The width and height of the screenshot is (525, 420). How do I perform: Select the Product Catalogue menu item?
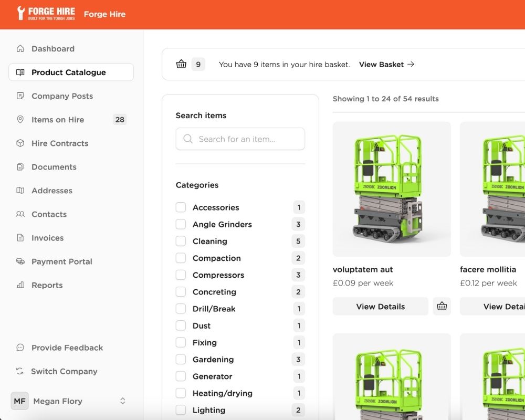[x=71, y=72]
